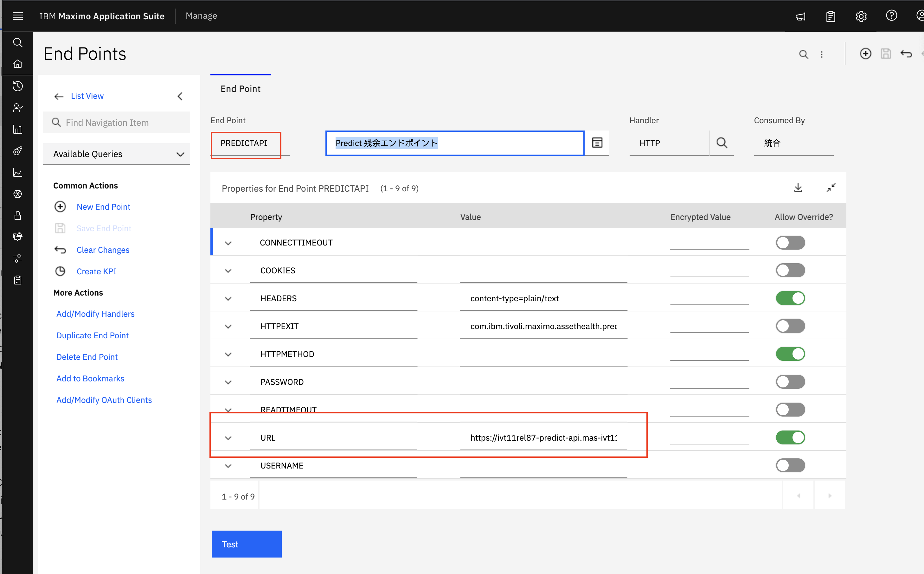Click the Save disk toolbar icon

886,54
